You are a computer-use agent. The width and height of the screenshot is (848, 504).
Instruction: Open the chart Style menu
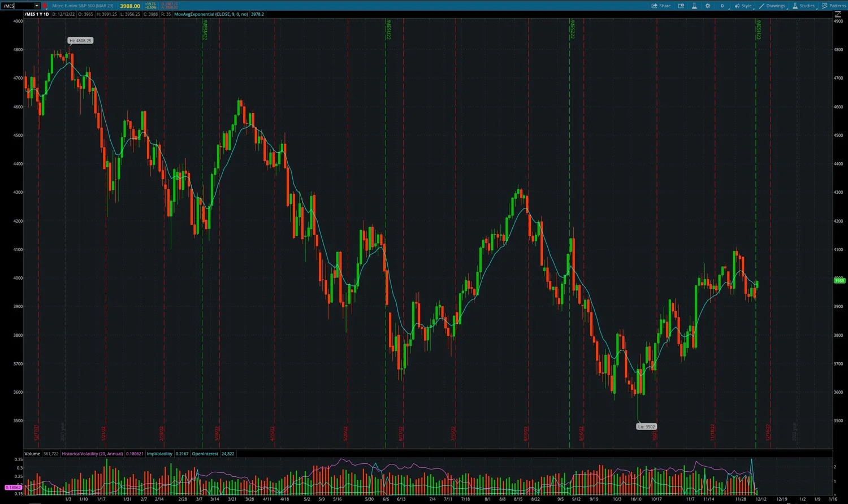(x=746, y=6)
